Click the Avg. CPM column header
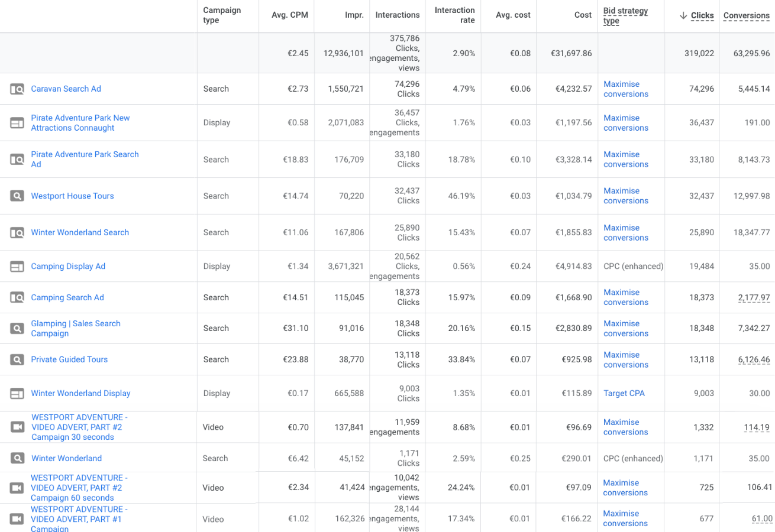The width and height of the screenshot is (775, 532). pos(289,15)
